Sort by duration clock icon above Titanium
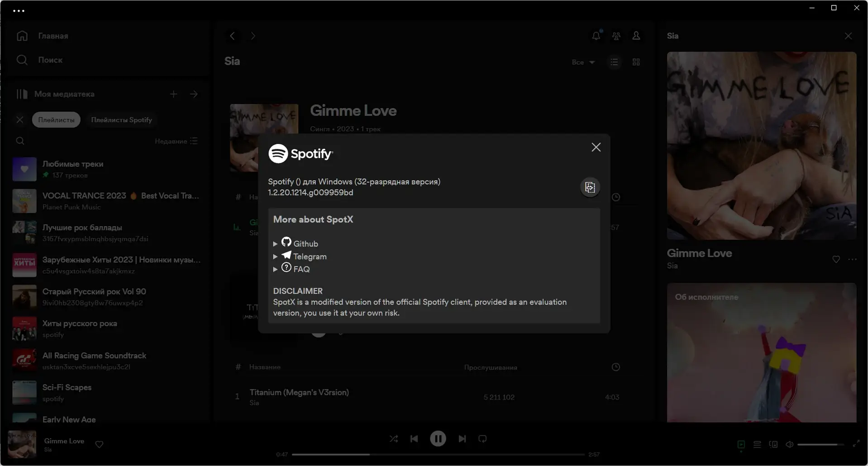Viewport: 868px width, 466px height. coord(616,367)
